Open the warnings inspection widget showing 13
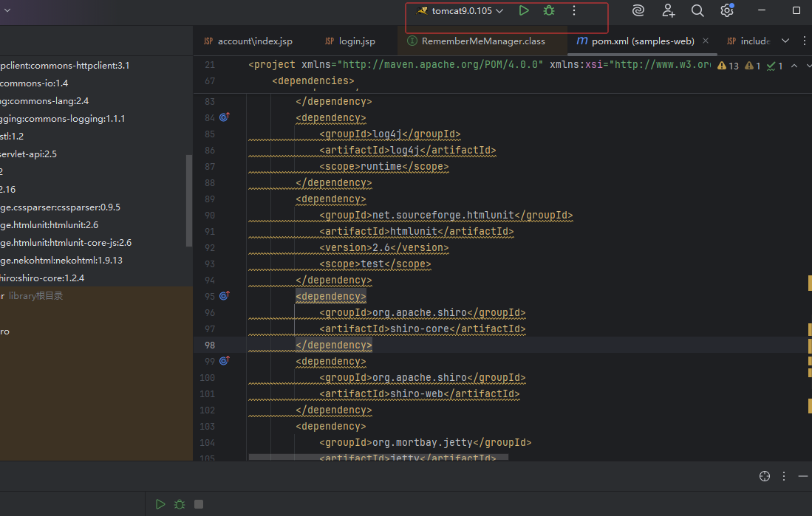 click(x=728, y=66)
